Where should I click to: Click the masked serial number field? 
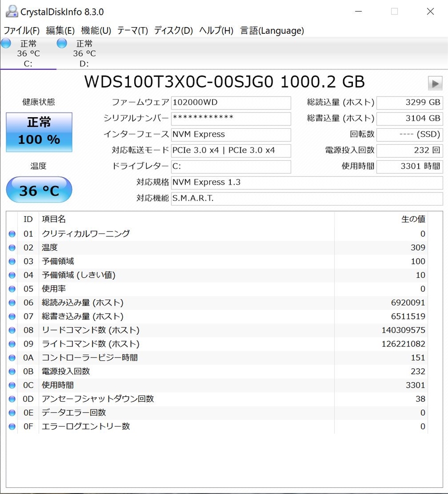(231, 119)
